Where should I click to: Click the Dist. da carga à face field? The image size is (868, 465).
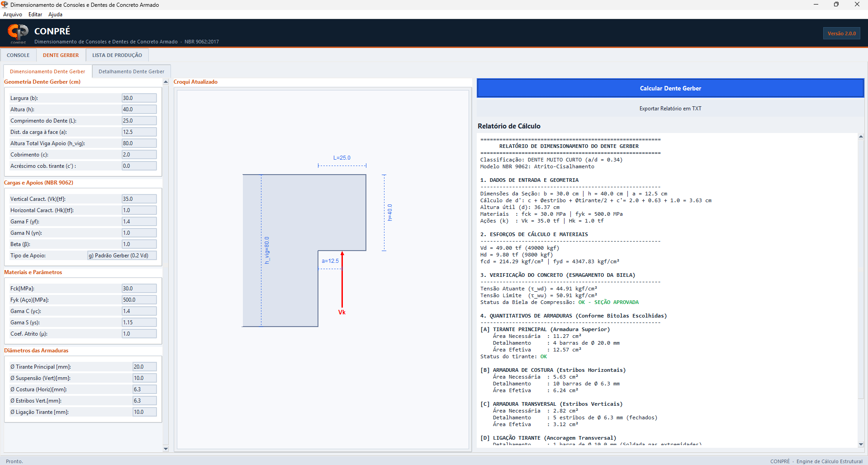(139, 132)
